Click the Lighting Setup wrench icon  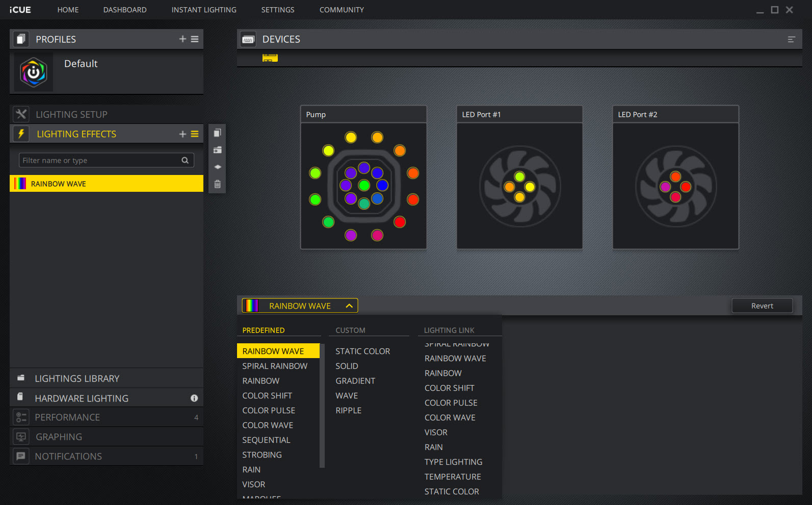[21, 114]
